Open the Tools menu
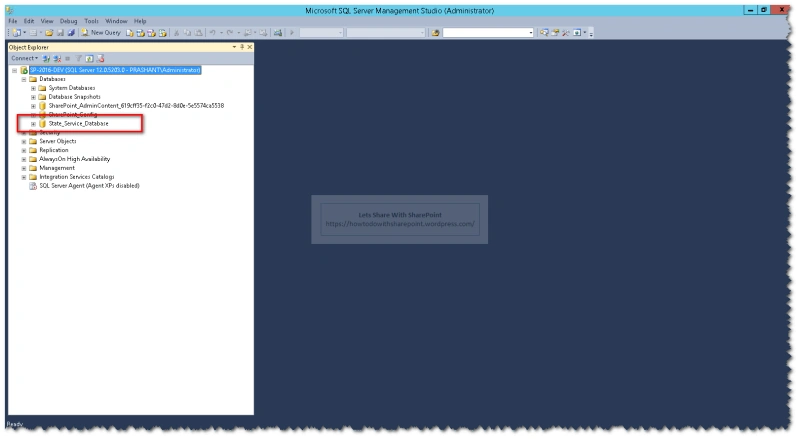The width and height of the screenshot is (800, 439). 91,21
